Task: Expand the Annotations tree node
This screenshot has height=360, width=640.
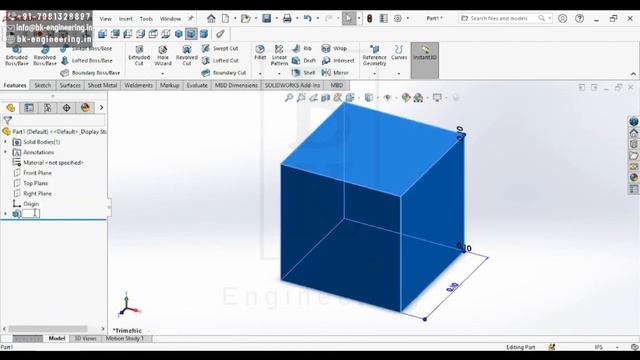Action: 5,152
